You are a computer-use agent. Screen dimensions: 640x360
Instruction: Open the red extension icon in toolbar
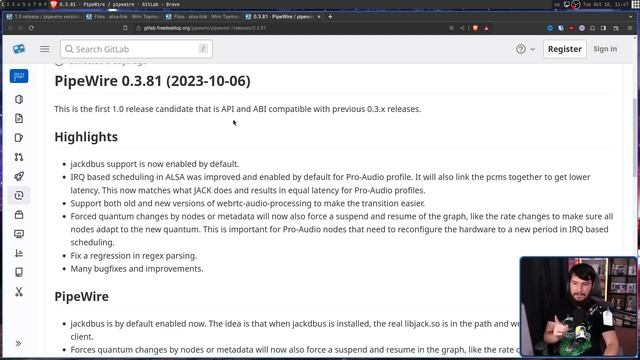571,28
